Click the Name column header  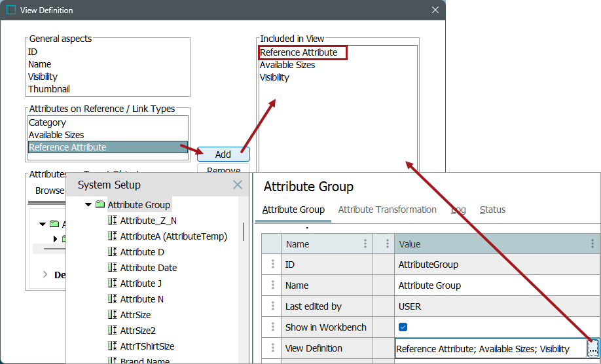[327, 244]
